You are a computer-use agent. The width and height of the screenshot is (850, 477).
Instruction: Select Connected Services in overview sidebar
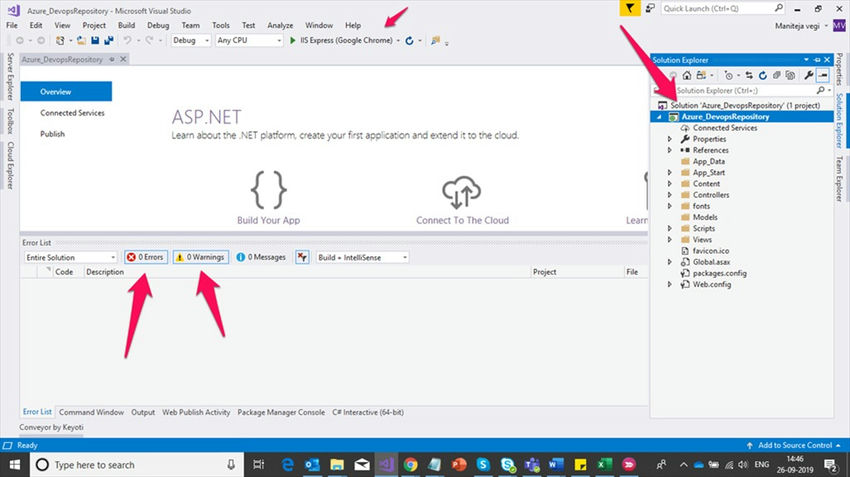tap(72, 113)
